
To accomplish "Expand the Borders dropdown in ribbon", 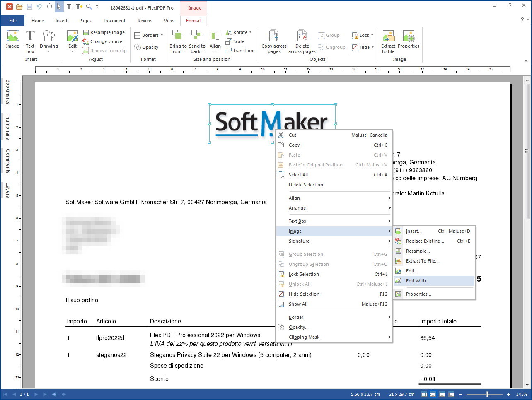I will pyautogui.click(x=149, y=35).
